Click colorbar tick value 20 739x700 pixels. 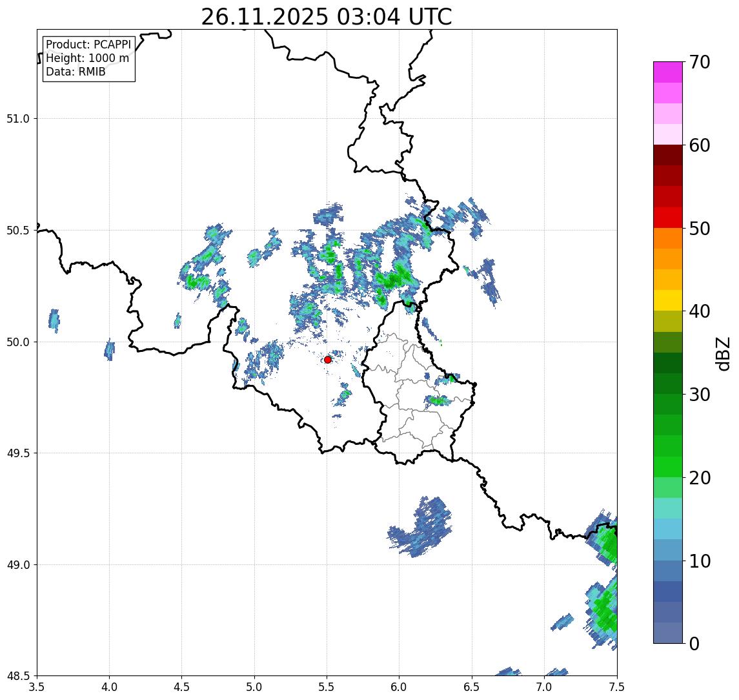click(699, 477)
